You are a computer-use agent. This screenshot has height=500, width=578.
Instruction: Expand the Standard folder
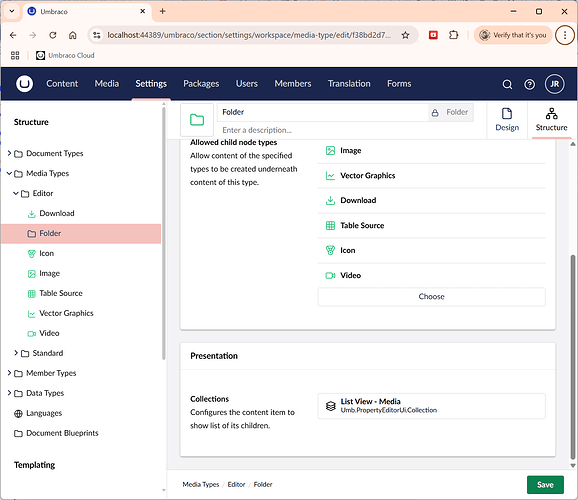pos(16,353)
